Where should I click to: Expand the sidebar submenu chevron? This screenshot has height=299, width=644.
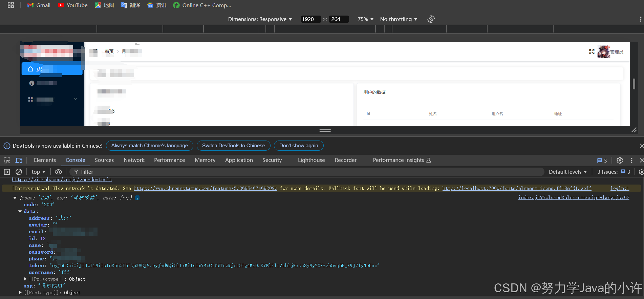click(x=75, y=99)
